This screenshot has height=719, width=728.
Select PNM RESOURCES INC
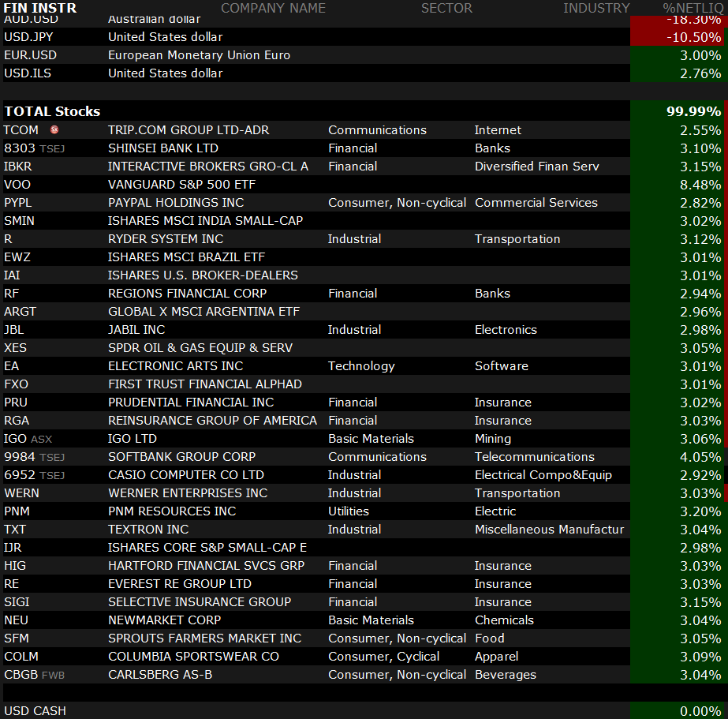click(x=172, y=511)
